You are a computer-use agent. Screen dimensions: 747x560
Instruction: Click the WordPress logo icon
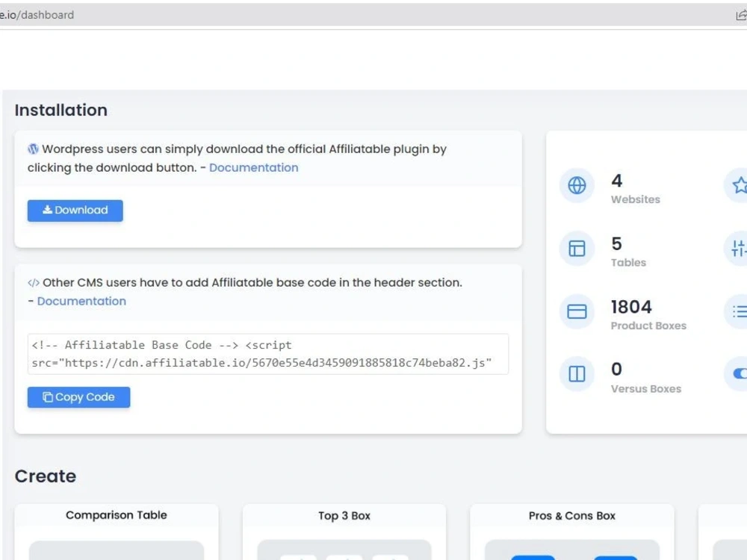pos(33,149)
